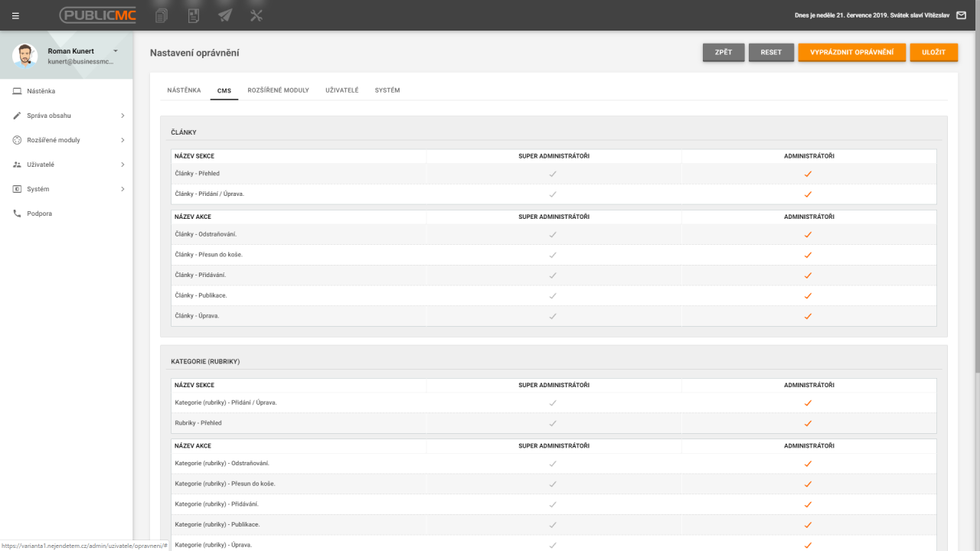This screenshot has height=551, width=980.
Task: Toggle Administrátoři check for Rubriky - Přehled
Action: (x=808, y=423)
